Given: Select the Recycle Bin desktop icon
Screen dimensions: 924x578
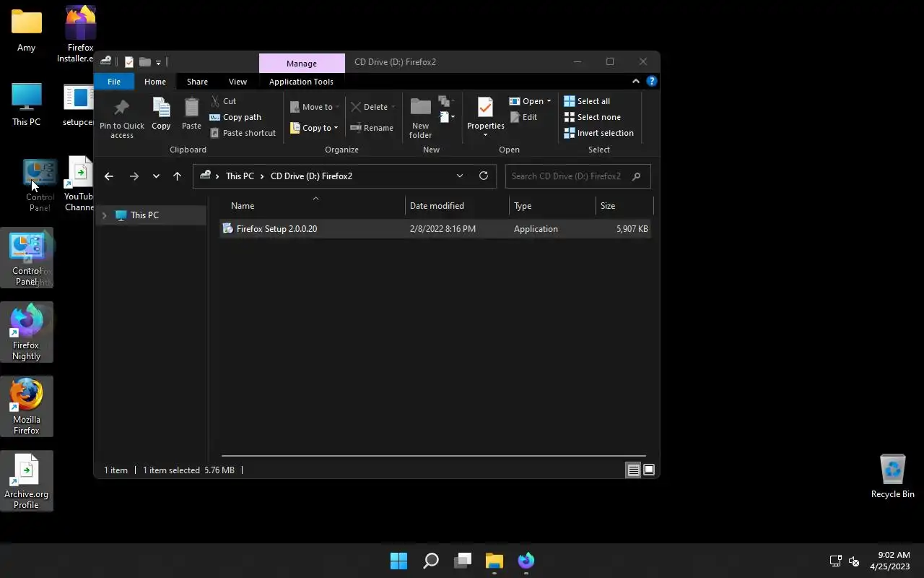Looking at the screenshot, I should click(892, 476).
